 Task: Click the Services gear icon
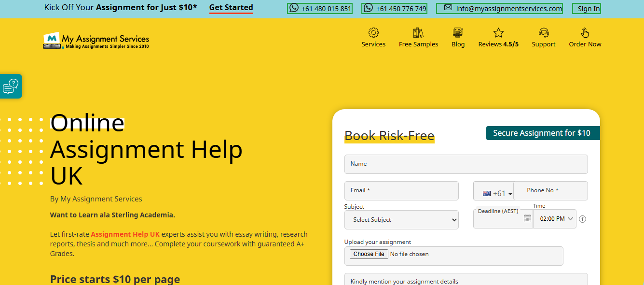(x=373, y=33)
